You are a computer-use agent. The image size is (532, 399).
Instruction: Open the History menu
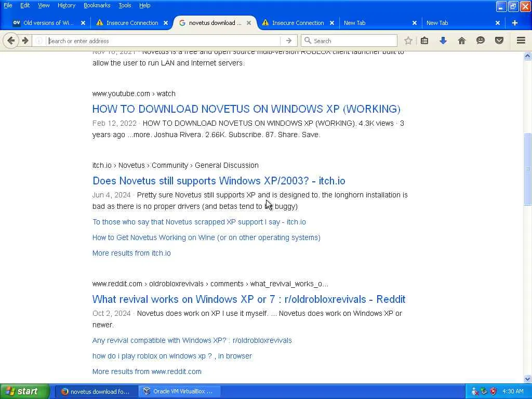tap(66, 5)
